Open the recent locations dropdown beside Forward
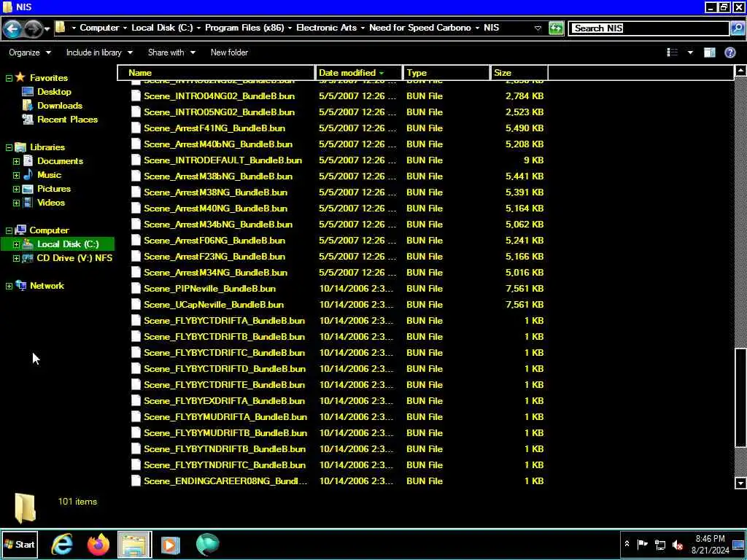This screenshot has width=747, height=560. click(47, 29)
